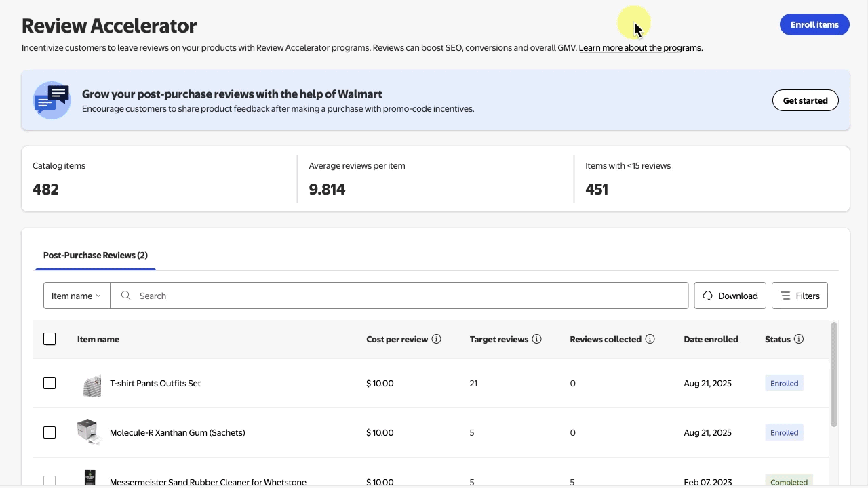This screenshot has height=488, width=868.
Task: Click the info icon beside Target reviews
Action: pos(537,339)
